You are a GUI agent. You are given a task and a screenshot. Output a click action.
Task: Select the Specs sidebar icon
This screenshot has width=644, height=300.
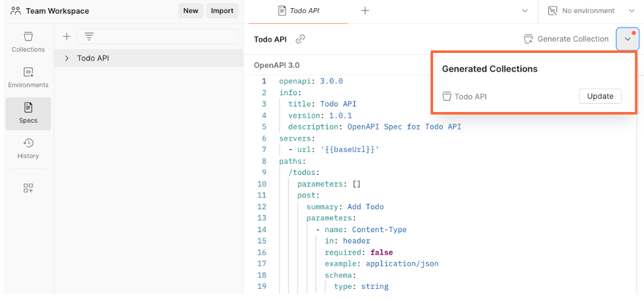(28, 113)
